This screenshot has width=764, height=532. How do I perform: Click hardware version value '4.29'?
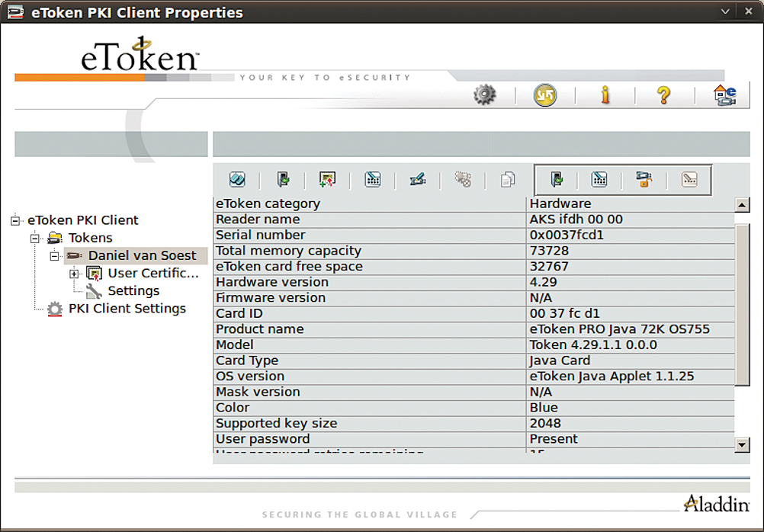point(544,282)
